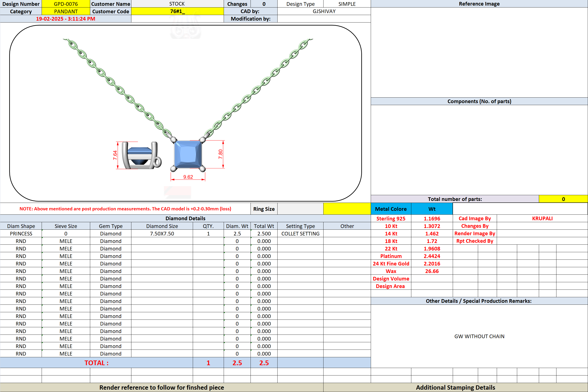Click the 7.64 side height dimension label
The height and width of the screenshot is (392, 588).
click(x=115, y=155)
